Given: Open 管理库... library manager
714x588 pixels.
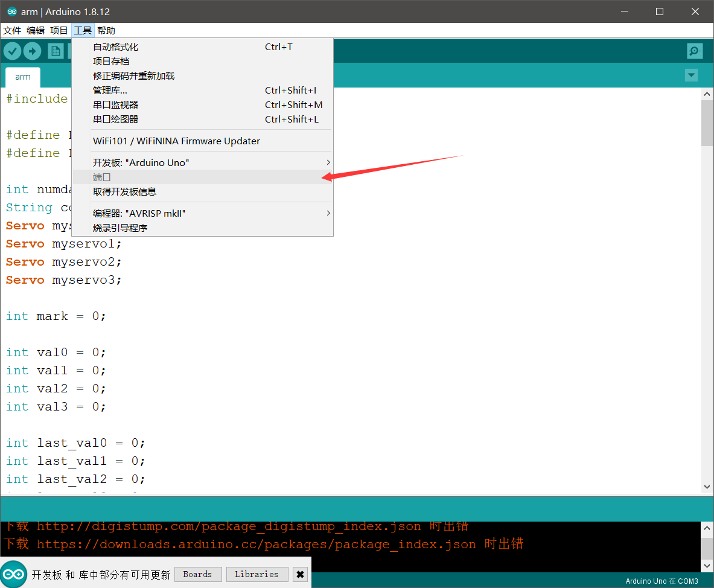Looking at the screenshot, I should [x=203, y=90].
